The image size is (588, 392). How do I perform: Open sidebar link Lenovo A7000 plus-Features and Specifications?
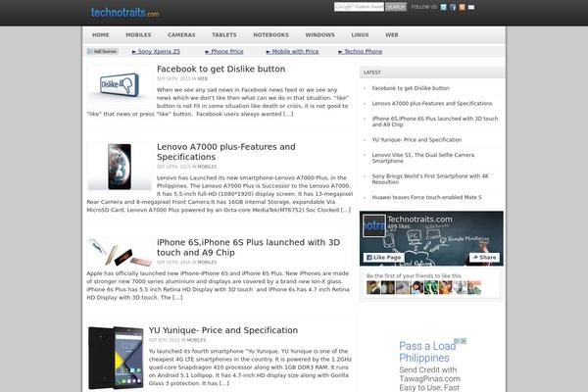click(x=432, y=104)
